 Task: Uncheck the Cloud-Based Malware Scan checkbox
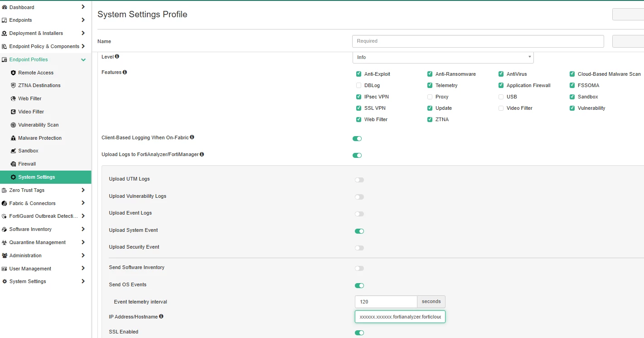click(x=572, y=74)
